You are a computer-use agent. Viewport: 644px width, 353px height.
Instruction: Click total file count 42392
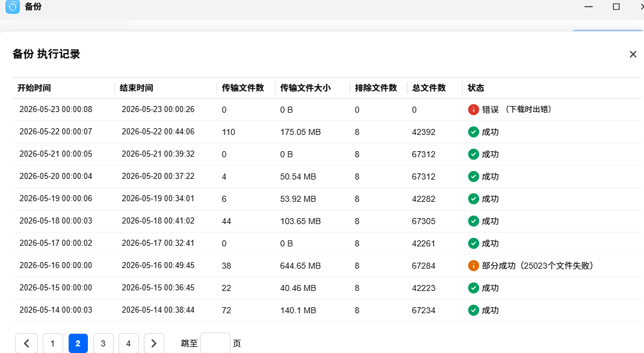424,132
